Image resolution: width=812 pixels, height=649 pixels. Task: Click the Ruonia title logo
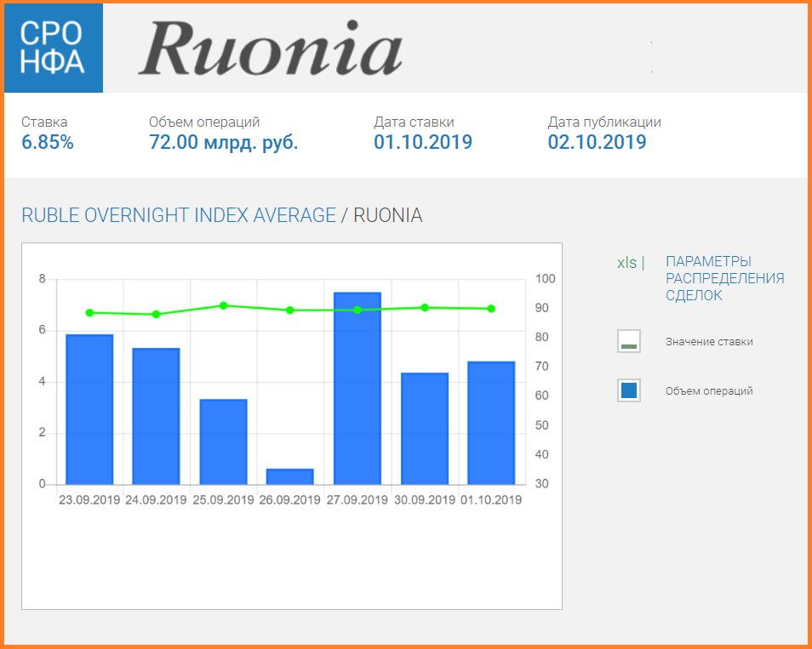(x=271, y=48)
